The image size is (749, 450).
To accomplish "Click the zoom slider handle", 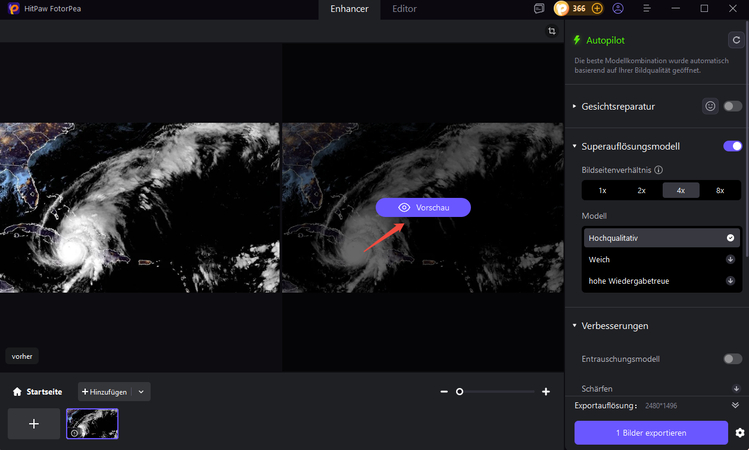I will [x=459, y=392].
